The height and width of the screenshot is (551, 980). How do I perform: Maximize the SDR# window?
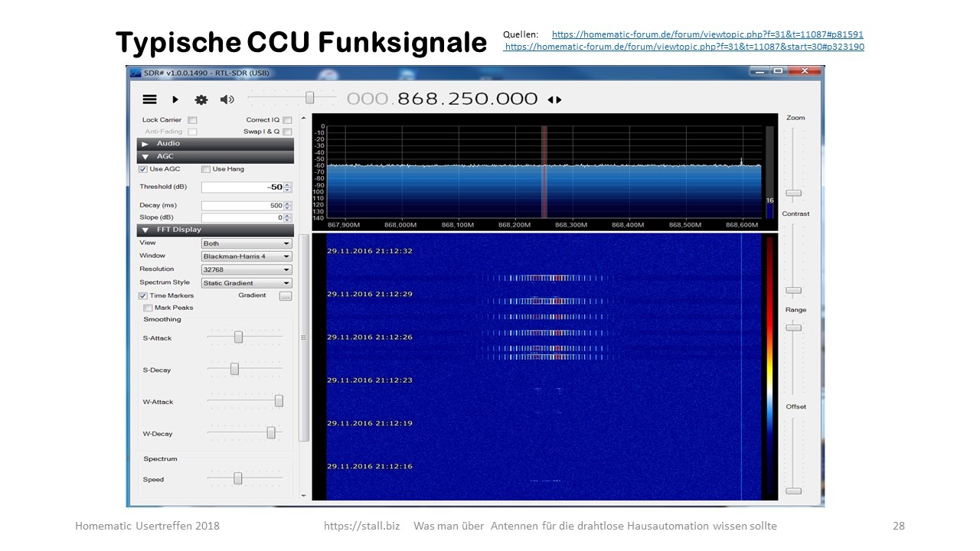(x=778, y=71)
